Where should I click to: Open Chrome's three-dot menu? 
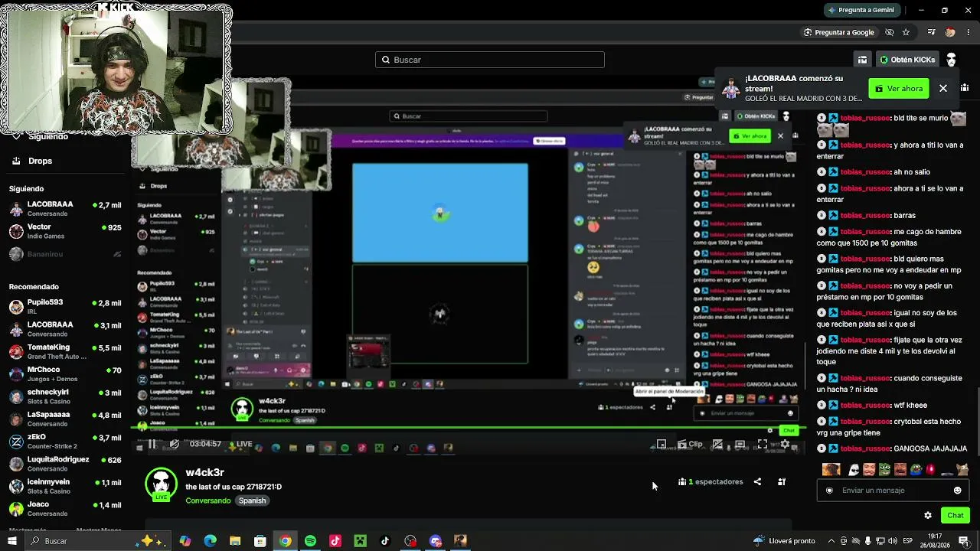968,32
